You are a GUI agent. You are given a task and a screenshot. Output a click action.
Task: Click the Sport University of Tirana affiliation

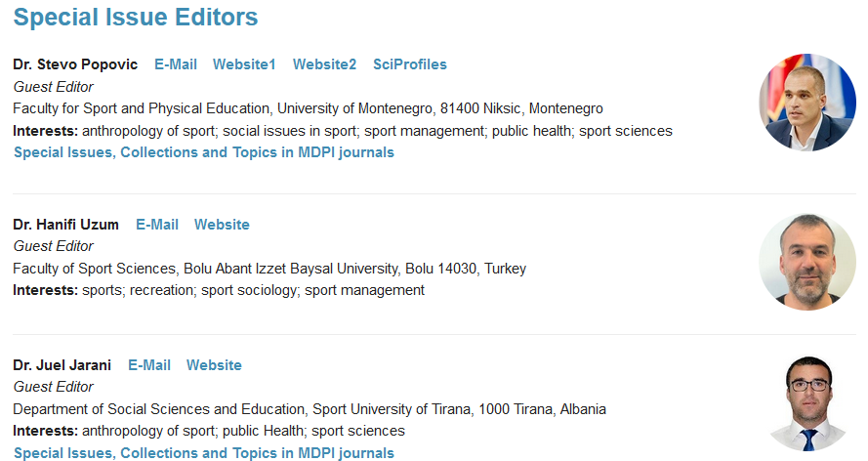[x=310, y=409]
